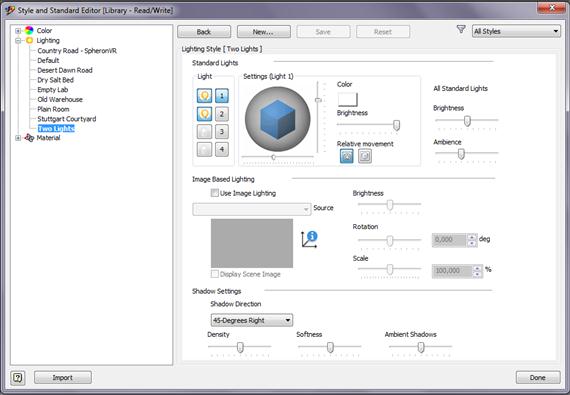
Task: Click the shadow Softness slider
Action: pyautogui.click(x=329, y=347)
